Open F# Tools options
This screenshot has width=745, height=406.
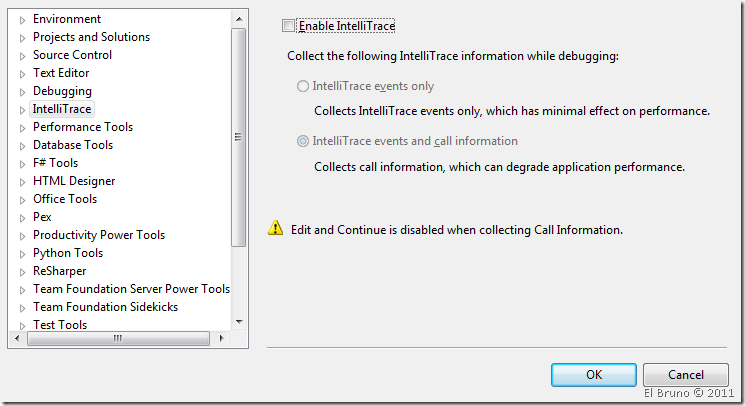pos(55,163)
